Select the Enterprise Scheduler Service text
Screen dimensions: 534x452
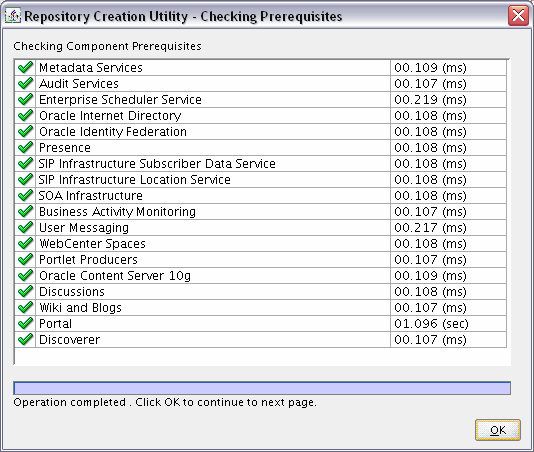120,99
